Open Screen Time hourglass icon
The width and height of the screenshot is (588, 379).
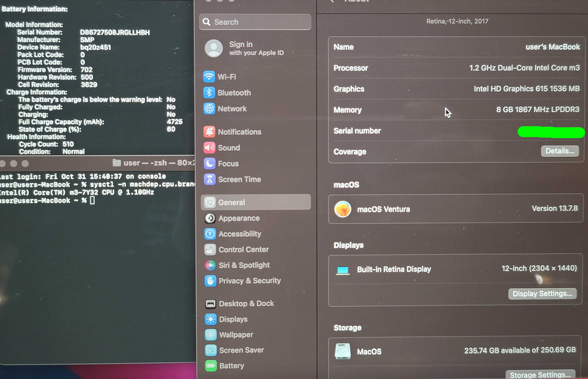click(210, 179)
